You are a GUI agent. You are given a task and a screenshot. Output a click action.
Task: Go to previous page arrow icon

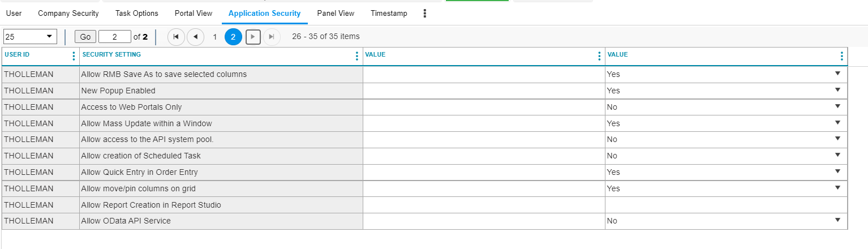click(x=195, y=37)
